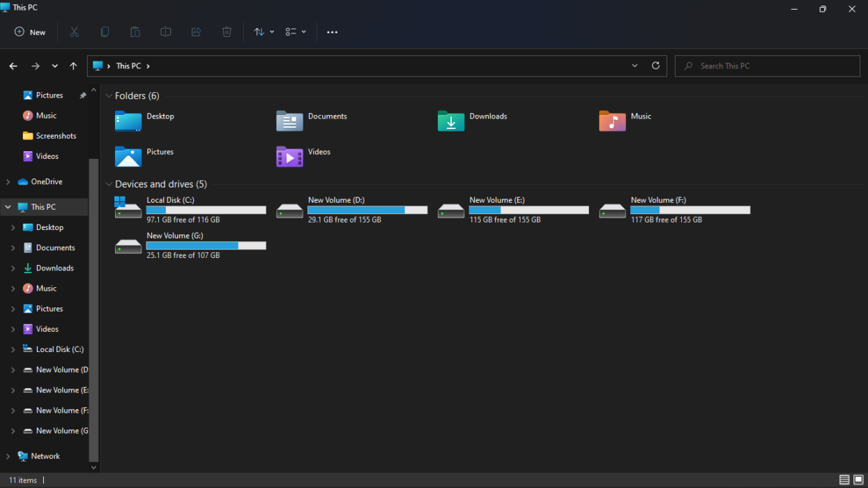Go back with the Back arrow
868x488 pixels.
13,66
